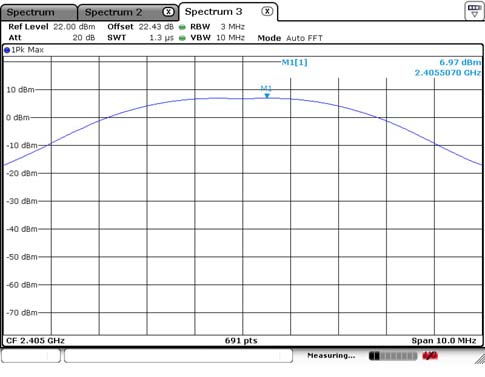Click the -30 dBm axis label
485x377 pixels.
tap(22, 201)
